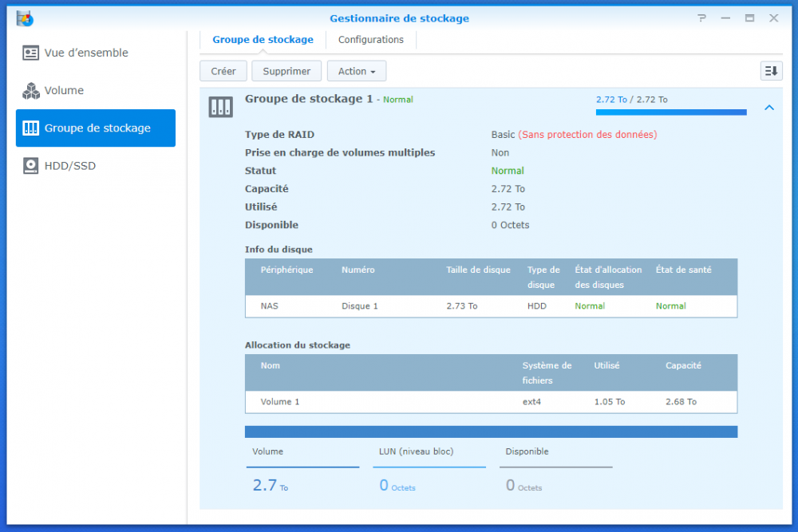798x532 pixels.
Task: Click the HDD/SSD disk icon
Action: coord(31,166)
